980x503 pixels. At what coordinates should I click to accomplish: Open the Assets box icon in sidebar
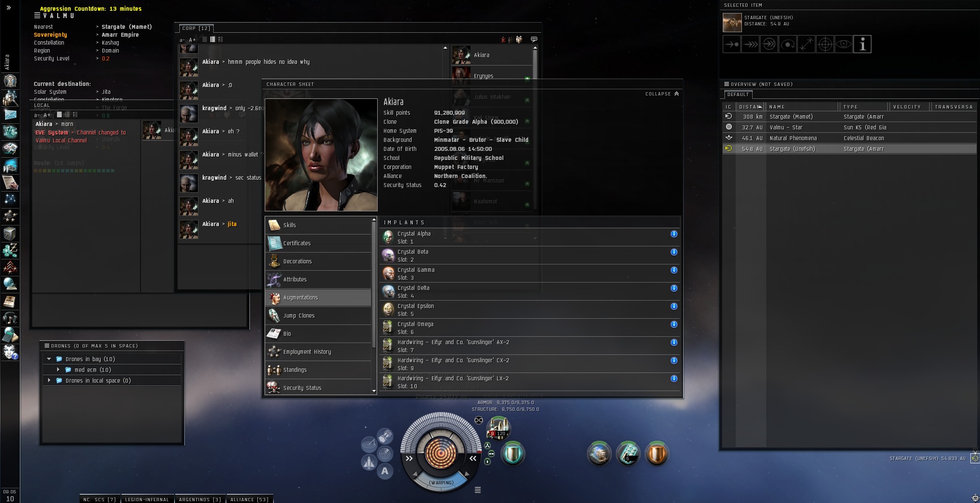coord(10,233)
